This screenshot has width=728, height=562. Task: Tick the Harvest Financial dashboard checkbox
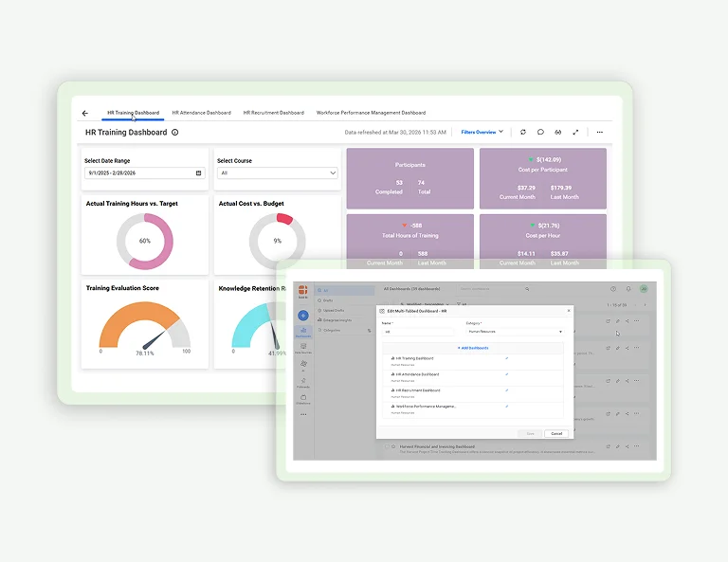click(x=387, y=446)
